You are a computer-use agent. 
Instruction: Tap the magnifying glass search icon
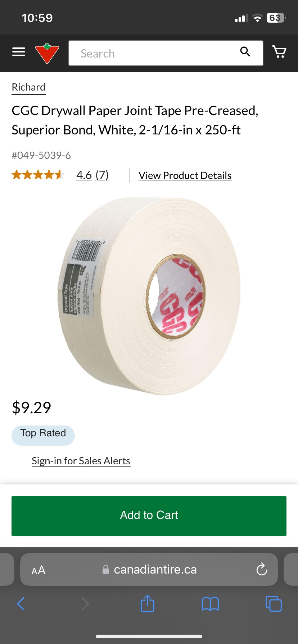tap(245, 52)
